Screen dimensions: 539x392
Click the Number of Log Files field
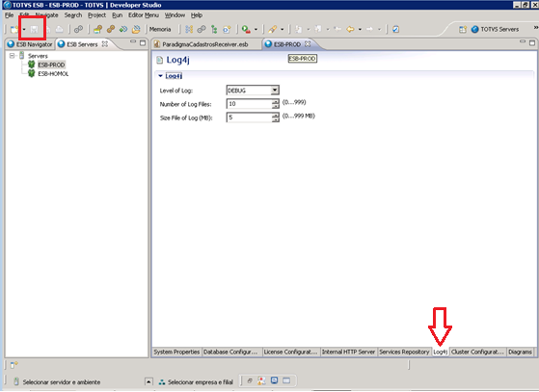click(249, 104)
